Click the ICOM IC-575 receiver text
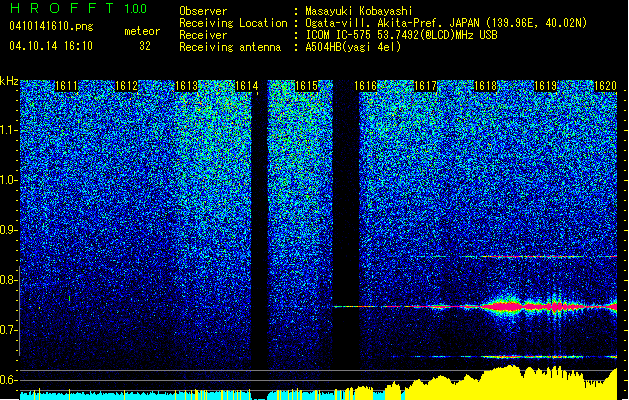Screen dimensions: 629x400 [x=401, y=35]
